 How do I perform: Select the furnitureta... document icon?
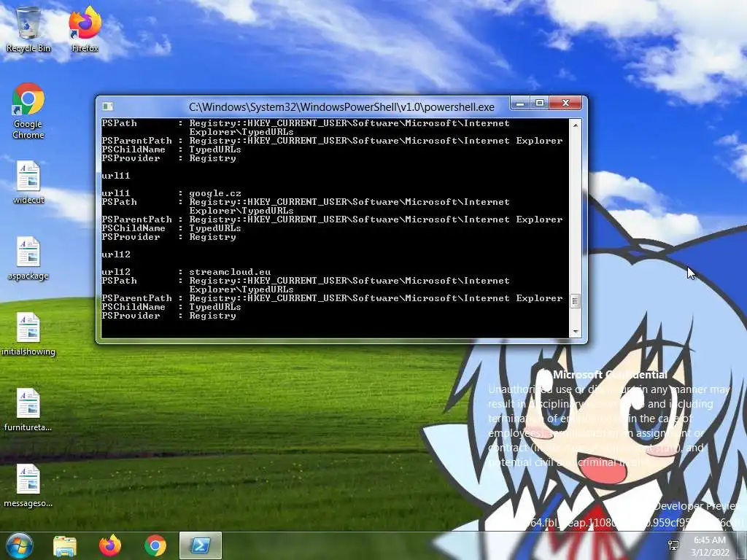click(x=28, y=410)
